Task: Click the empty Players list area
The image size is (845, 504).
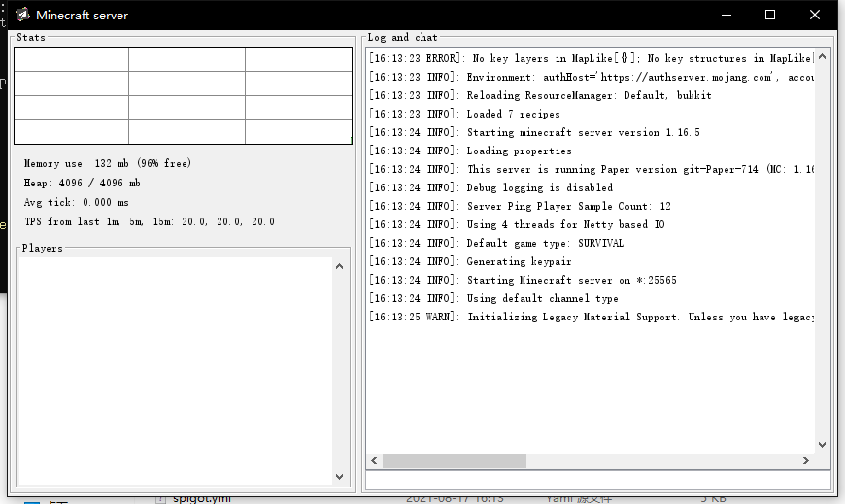Action: [175, 371]
